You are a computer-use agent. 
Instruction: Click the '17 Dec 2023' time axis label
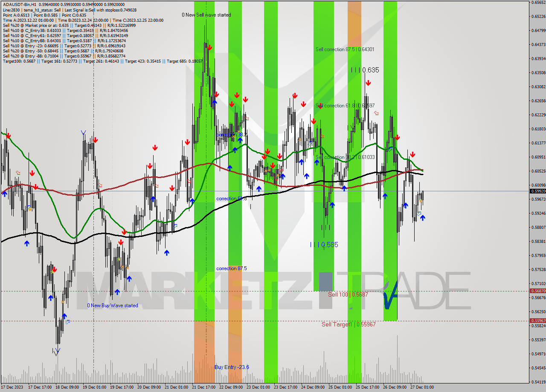tap(12, 387)
